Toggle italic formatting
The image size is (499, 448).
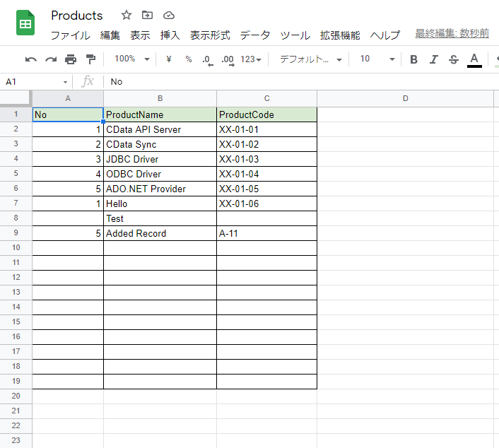tap(433, 59)
